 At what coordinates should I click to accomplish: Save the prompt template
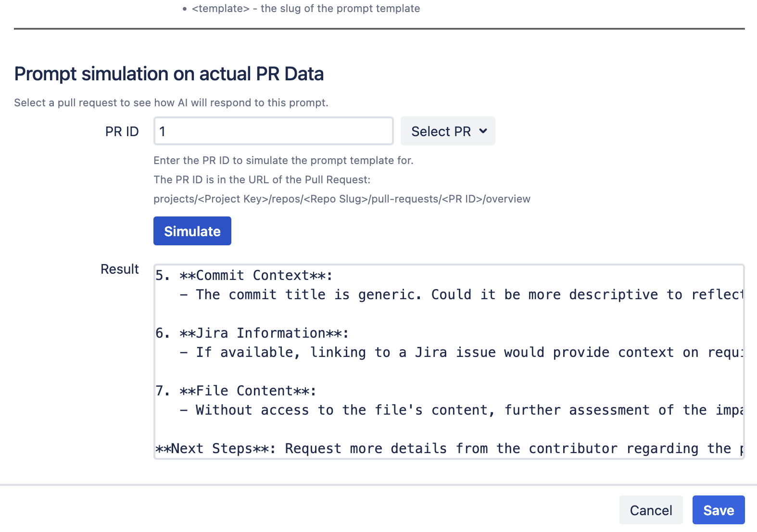pos(718,510)
